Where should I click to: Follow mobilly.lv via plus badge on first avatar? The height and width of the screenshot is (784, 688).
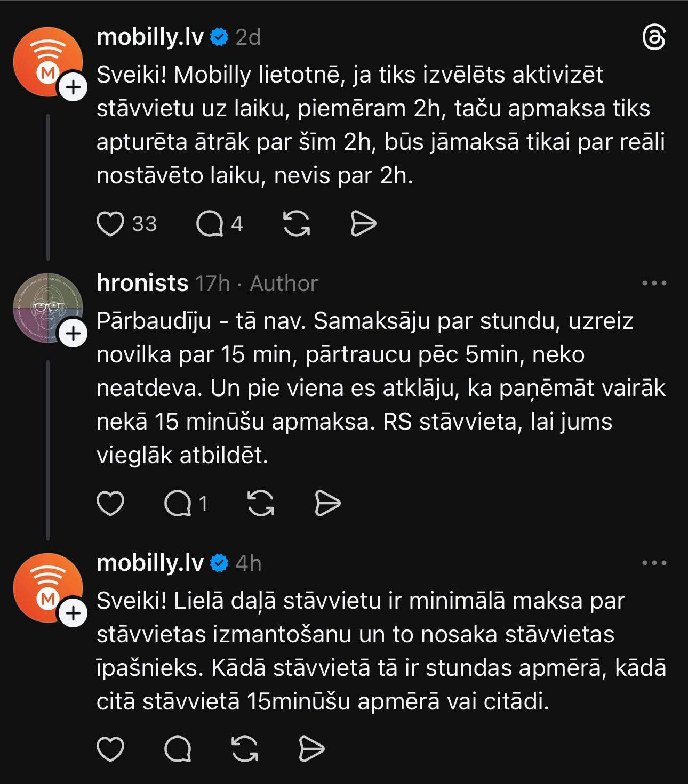[x=74, y=87]
